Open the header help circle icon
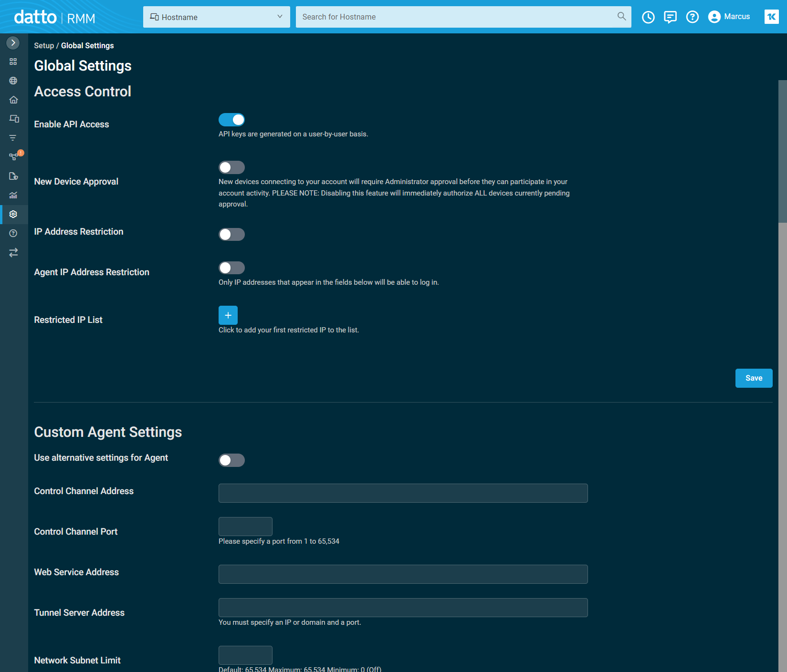Screen dimensions: 787x672 (x=692, y=17)
